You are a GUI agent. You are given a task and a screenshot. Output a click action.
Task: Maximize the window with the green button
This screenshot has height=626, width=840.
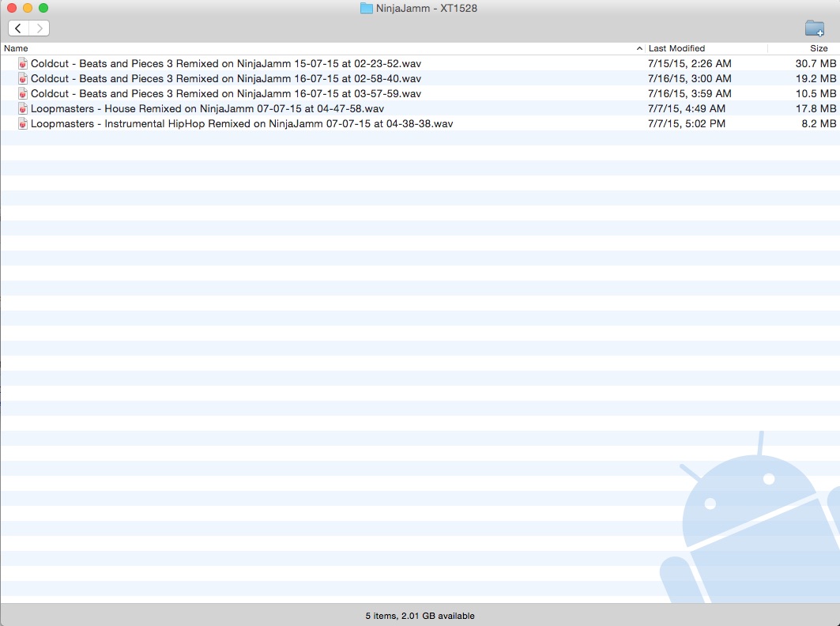point(43,8)
